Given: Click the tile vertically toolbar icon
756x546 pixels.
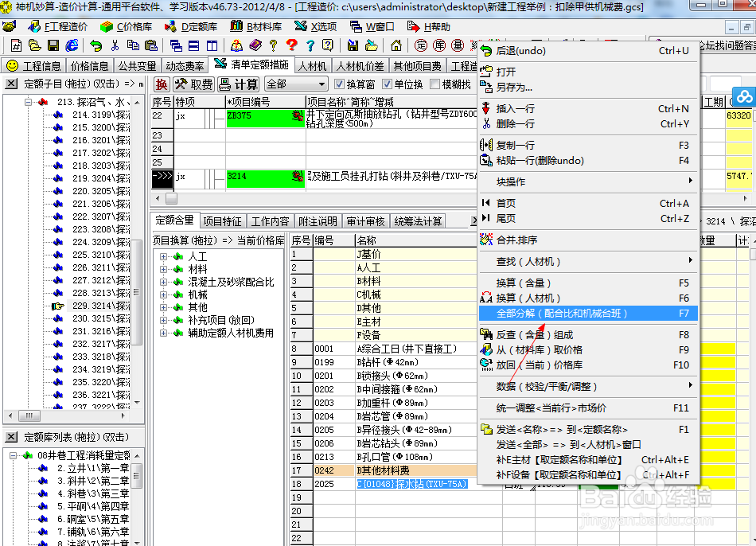Looking at the screenshot, I should tap(212, 45).
